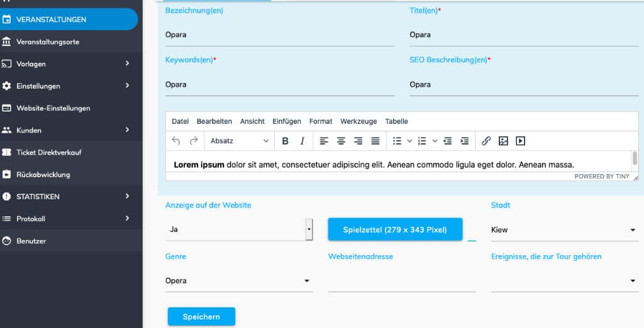Click the Keywords(en) input field
Screen dimensions: 644x328
pyautogui.click(x=280, y=85)
